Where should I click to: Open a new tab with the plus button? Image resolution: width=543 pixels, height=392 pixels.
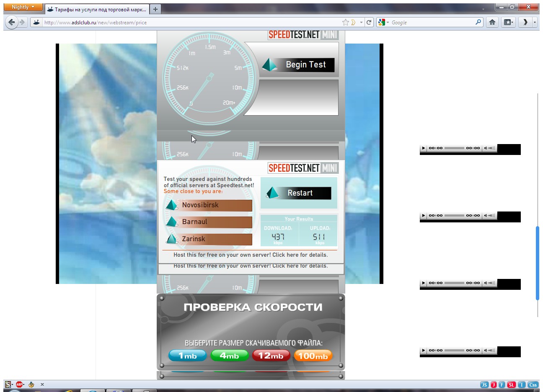[x=155, y=9]
